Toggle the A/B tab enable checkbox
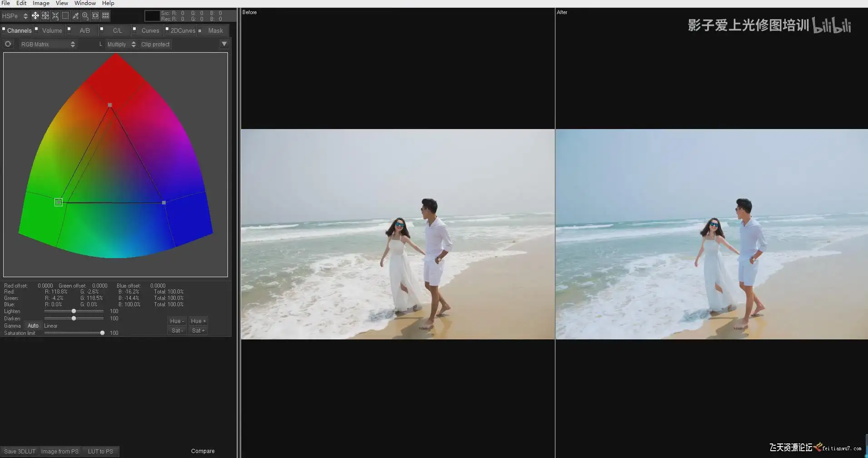The width and height of the screenshot is (868, 458). (x=69, y=29)
